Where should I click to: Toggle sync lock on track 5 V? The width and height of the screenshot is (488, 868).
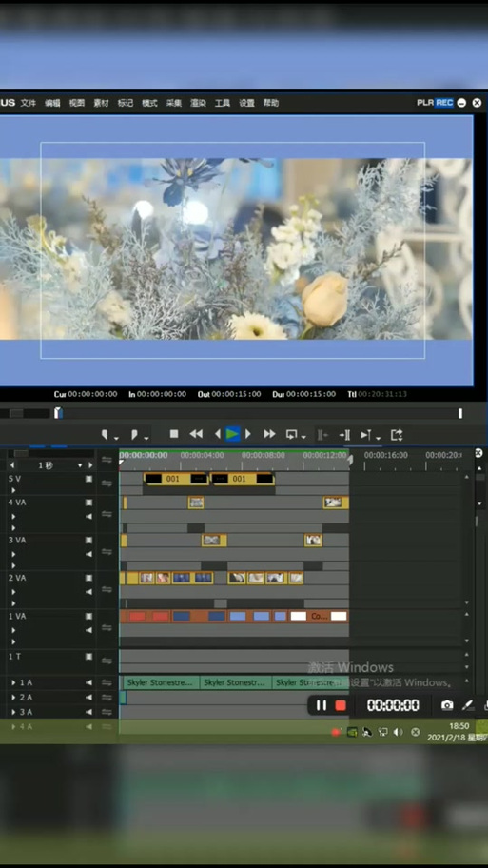(107, 483)
